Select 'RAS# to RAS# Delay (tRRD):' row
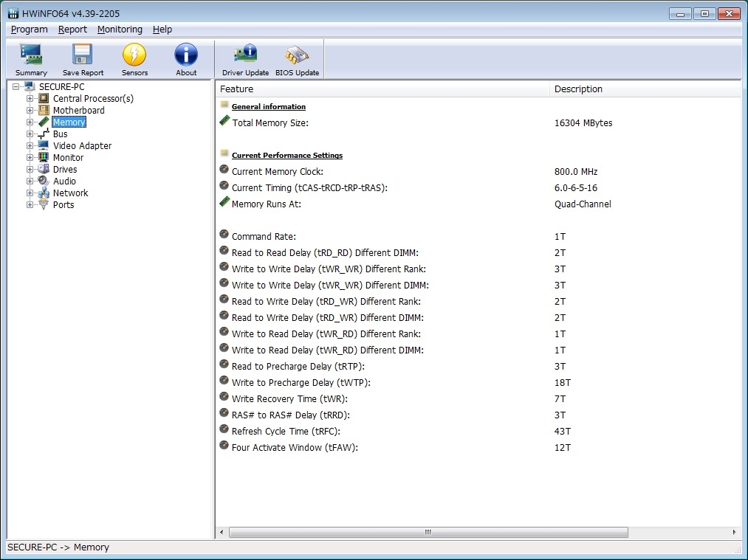This screenshot has width=748, height=560. click(478, 415)
